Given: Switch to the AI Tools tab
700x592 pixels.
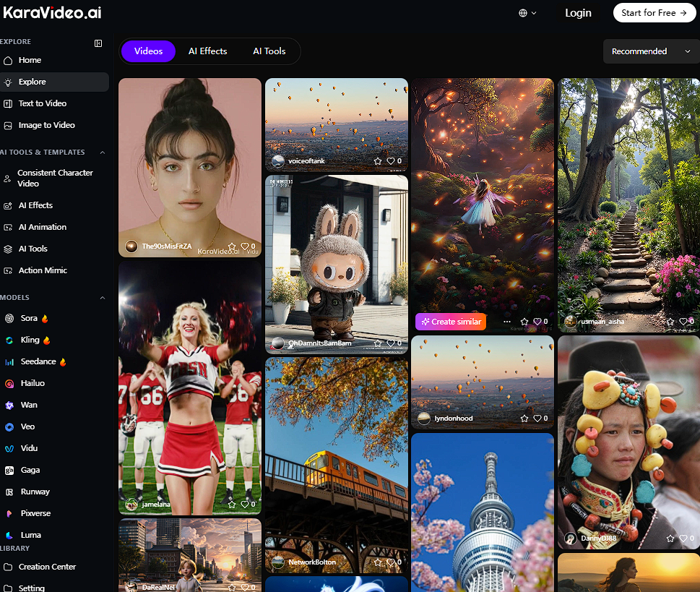Looking at the screenshot, I should pos(269,51).
